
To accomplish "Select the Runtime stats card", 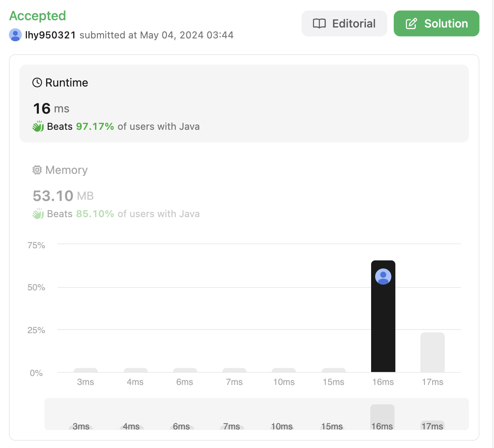I will tap(244, 104).
